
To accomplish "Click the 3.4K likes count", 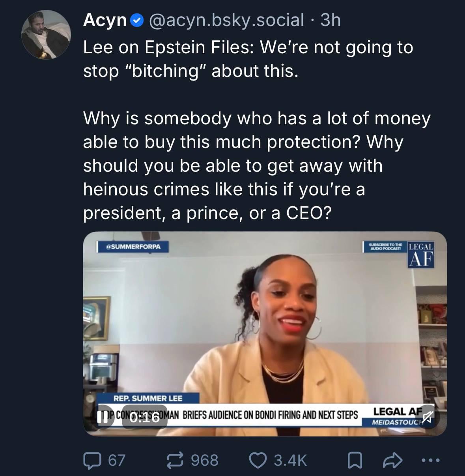I will point(290,460).
